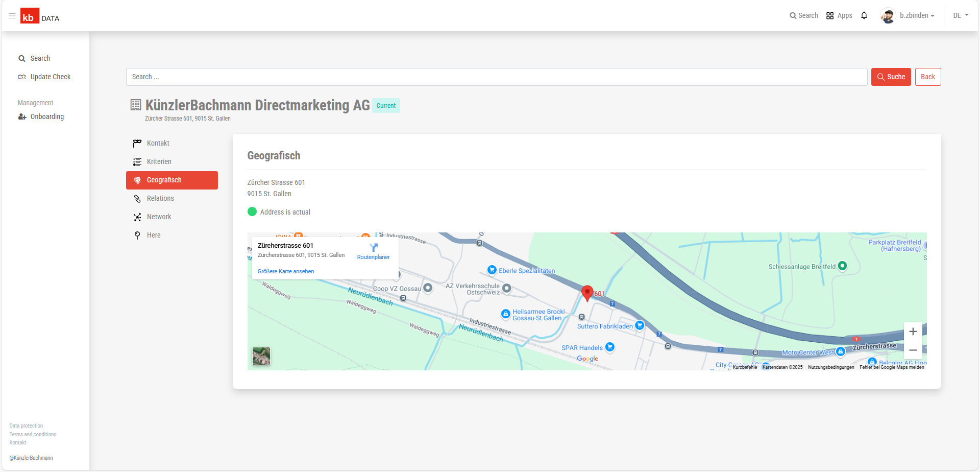Open the Network tab
Screen dimensions: 980x472
[x=172, y=217]
